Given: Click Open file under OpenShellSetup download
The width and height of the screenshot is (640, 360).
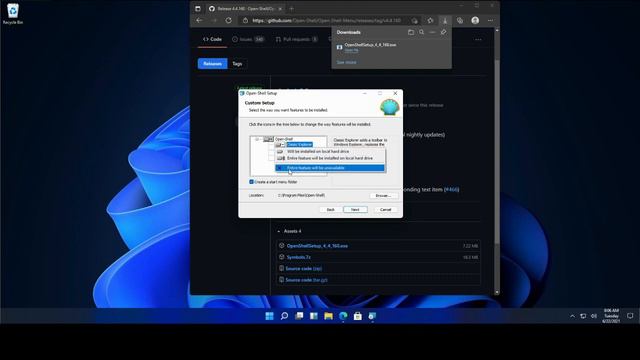Looking at the screenshot, I should (x=351, y=50).
